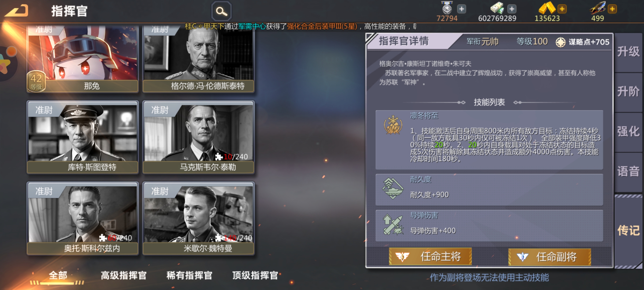Screen dimensions: 644x290
Task: Switch to 稀有指挥官 tab
Action: (189, 275)
